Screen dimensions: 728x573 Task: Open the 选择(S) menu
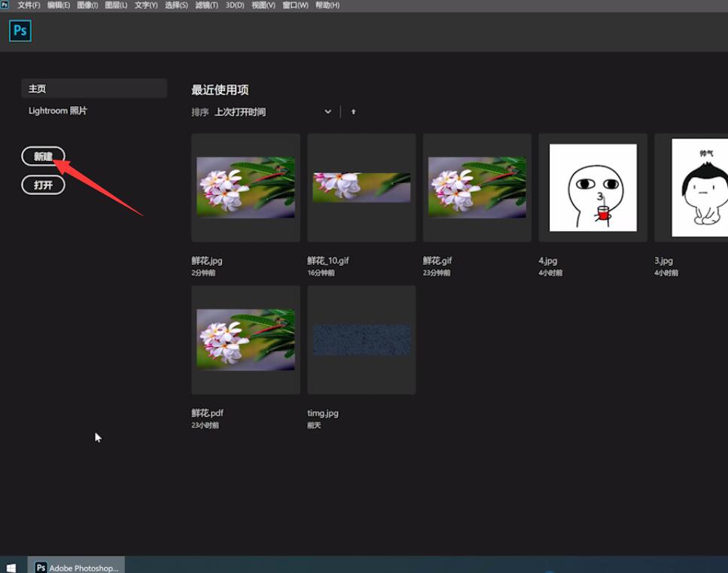(176, 5)
